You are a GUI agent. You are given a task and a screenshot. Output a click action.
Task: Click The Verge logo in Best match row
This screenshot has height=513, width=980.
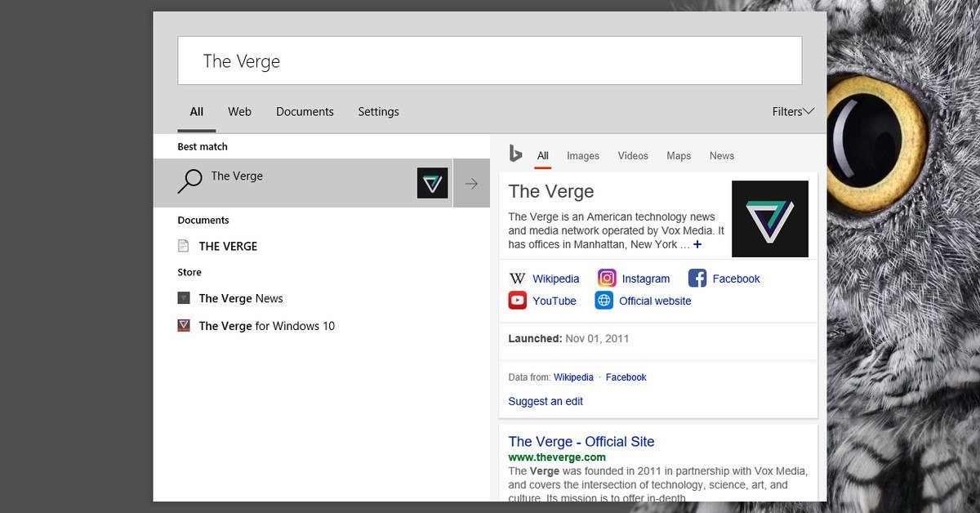(x=433, y=183)
